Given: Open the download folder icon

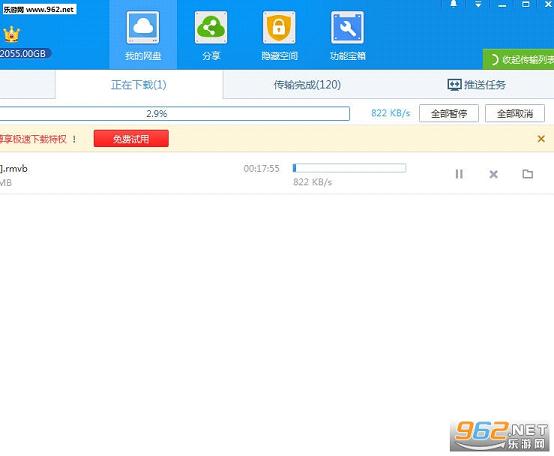Looking at the screenshot, I should (528, 173).
